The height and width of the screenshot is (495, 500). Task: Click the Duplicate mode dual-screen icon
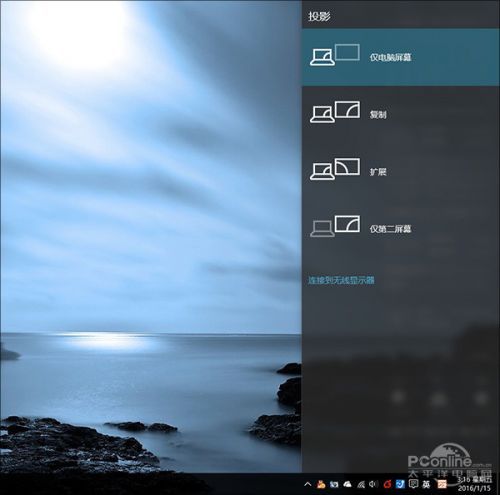click(335, 112)
